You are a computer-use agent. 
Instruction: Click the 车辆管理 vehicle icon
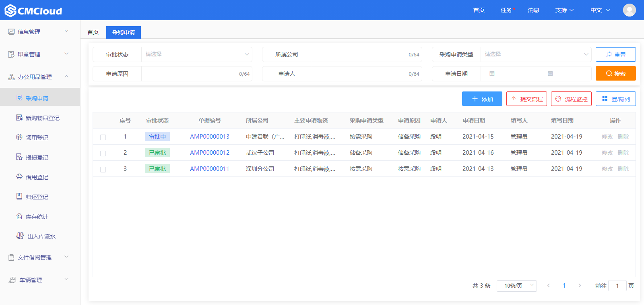click(x=12, y=280)
